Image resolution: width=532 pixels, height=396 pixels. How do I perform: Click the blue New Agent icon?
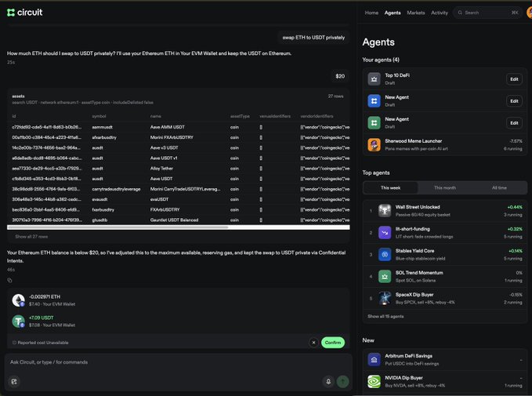(374, 101)
